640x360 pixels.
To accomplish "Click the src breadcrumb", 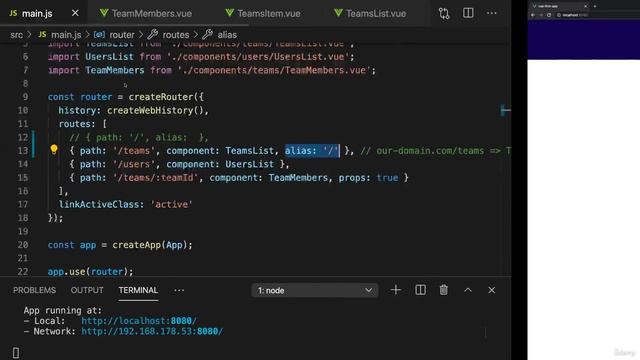I will 16,35.
